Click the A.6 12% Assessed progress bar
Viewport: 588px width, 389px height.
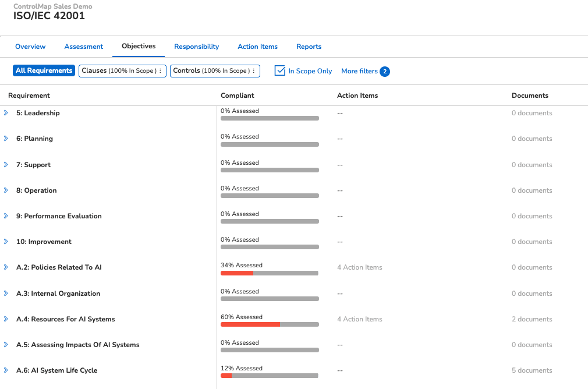270,376
